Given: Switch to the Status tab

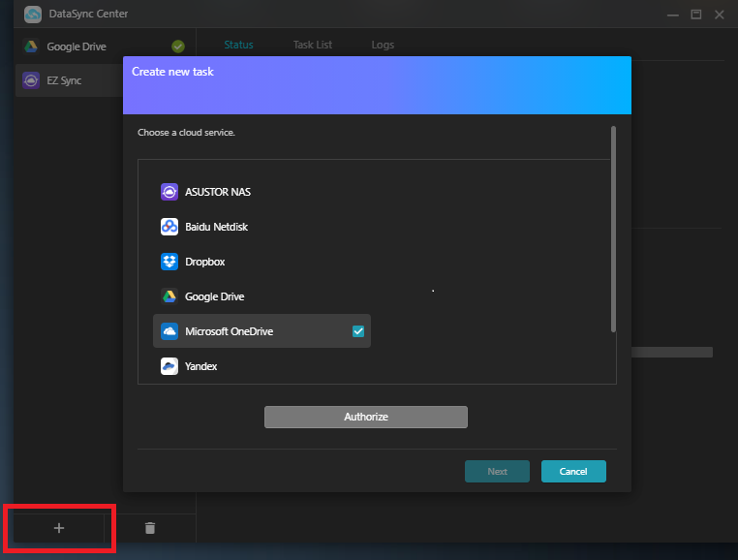Looking at the screenshot, I should pyautogui.click(x=238, y=45).
